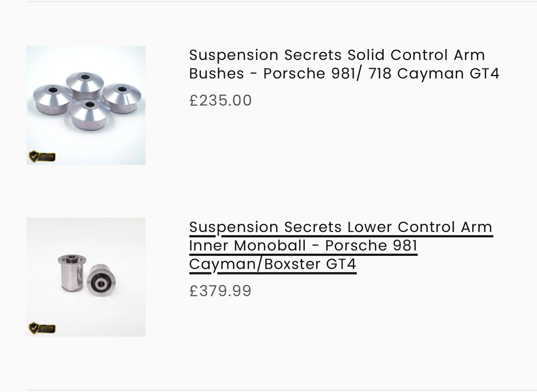Click the bottom bush in the bushes photo
Viewport: 537px width, 392px height.
click(x=89, y=115)
